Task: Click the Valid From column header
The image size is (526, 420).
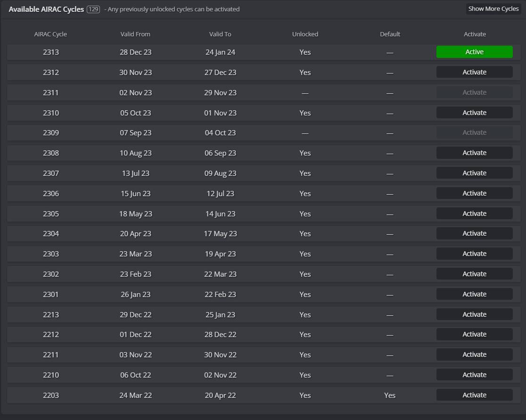Action: [135, 34]
